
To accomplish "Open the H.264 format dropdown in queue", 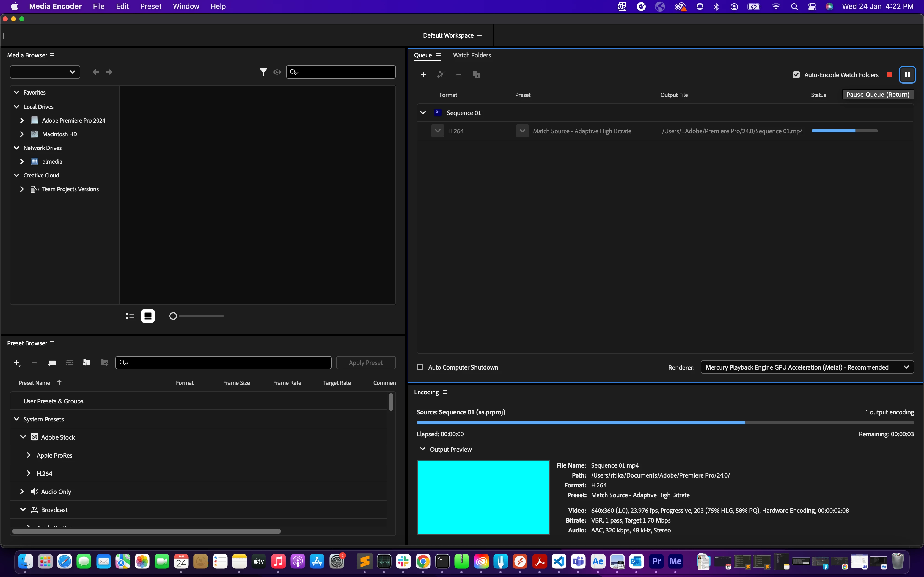I will (438, 131).
